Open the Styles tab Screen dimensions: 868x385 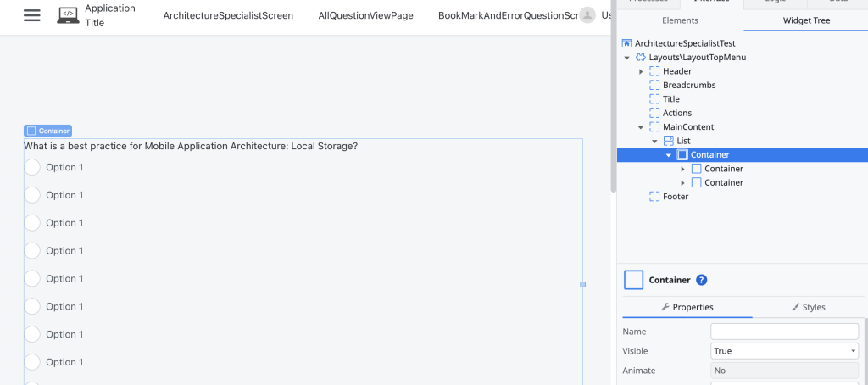(x=808, y=307)
